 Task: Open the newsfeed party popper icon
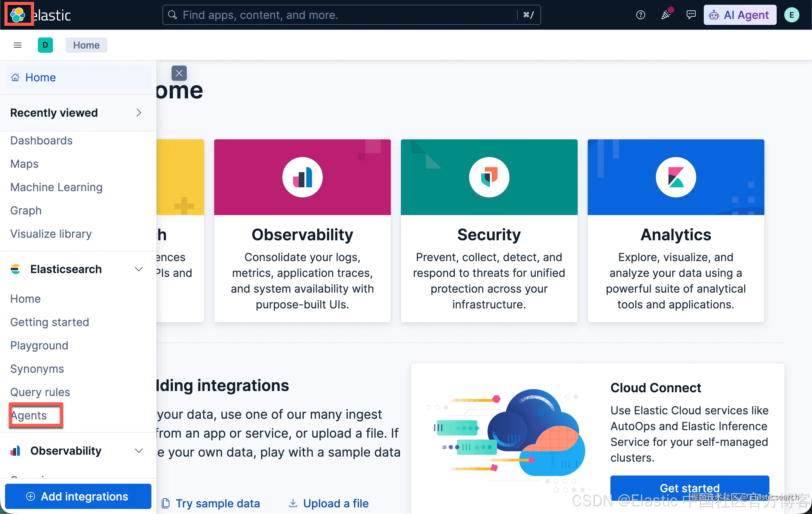point(666,15)
